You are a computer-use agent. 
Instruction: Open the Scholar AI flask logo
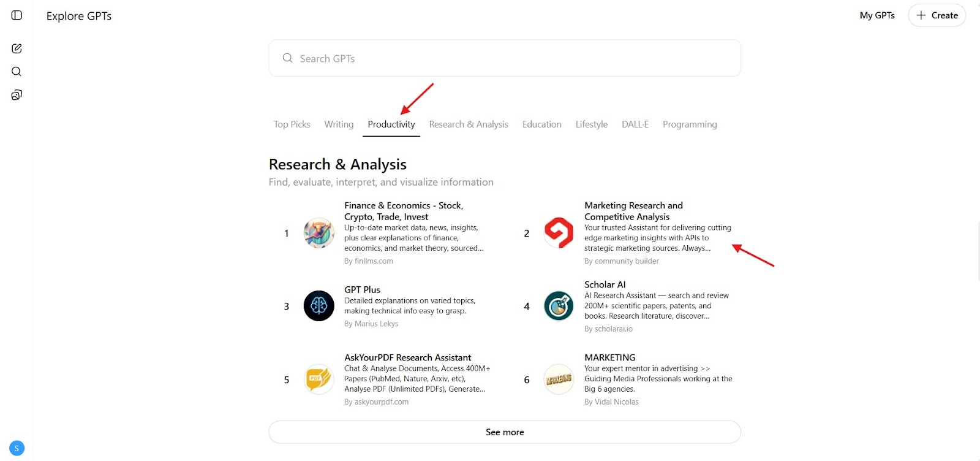tap(559, 306)
